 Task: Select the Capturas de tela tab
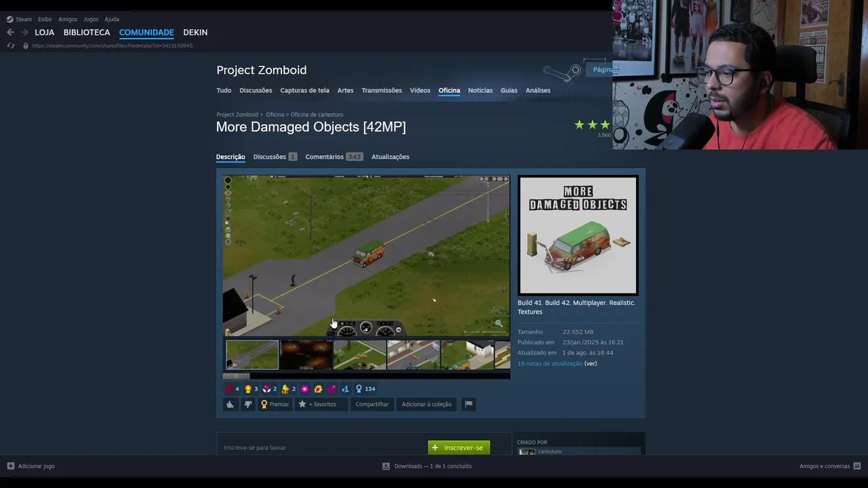tap(304, 90)
